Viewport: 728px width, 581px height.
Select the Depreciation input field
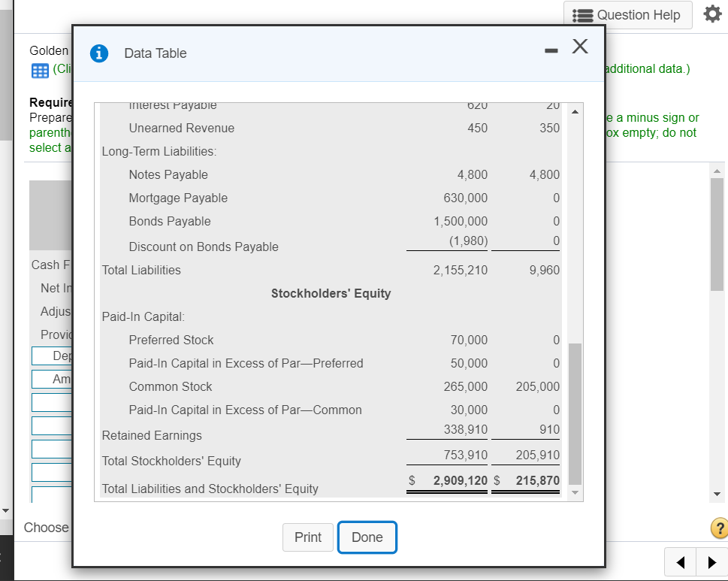pos(50,355)
